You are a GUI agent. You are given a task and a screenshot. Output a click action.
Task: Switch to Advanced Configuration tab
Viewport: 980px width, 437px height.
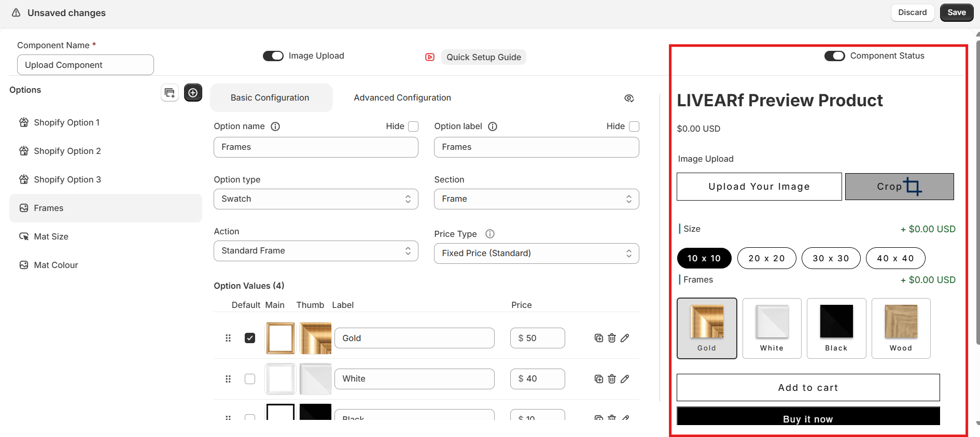pyautogui.click(x=402, y=97)
